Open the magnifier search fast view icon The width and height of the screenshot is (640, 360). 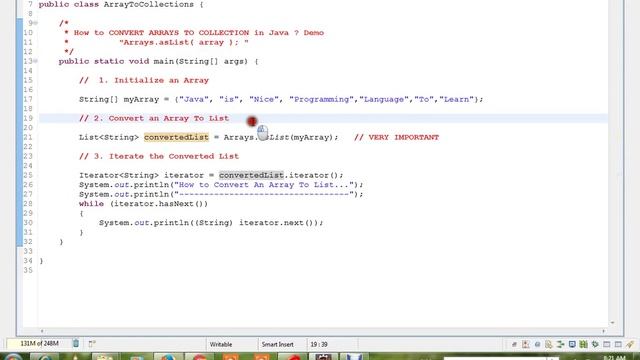(x=549, y=345)
